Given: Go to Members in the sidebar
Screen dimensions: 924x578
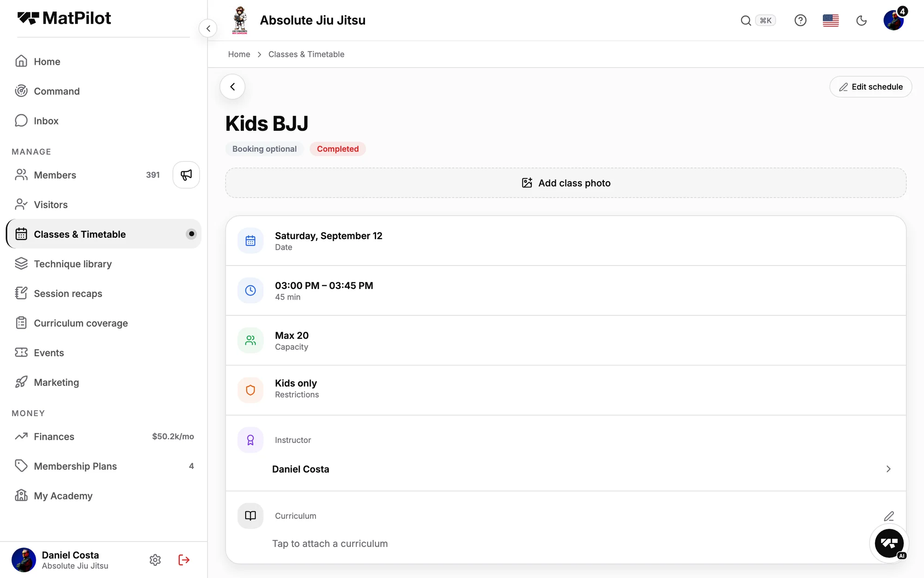Looking at the screenshot, I should point(88,175).
